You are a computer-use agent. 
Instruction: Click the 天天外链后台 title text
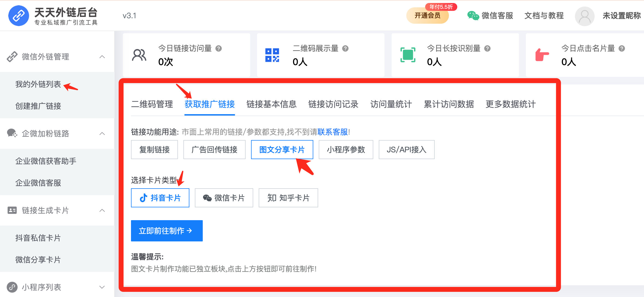pos(66,12)
